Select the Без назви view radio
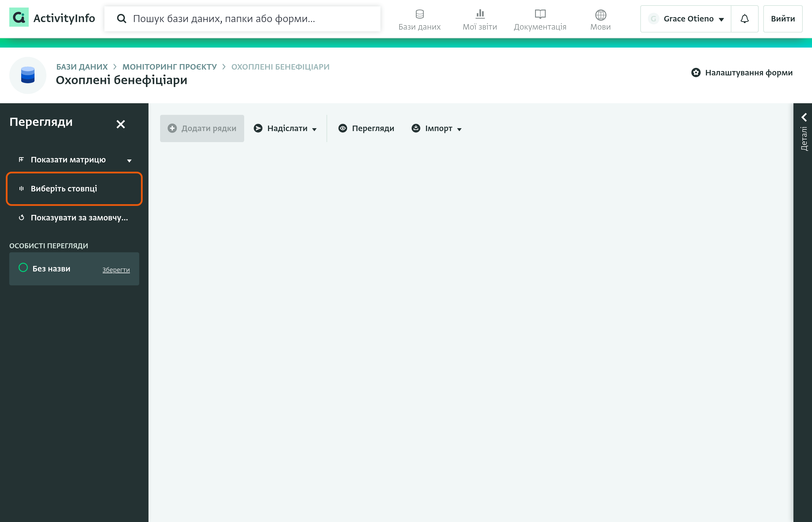 (x=23, y=267)
